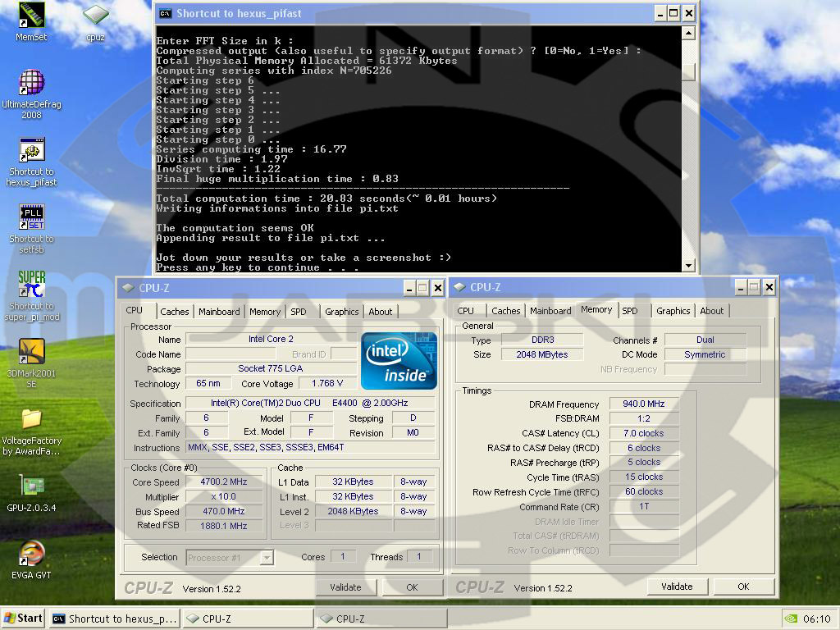The height and width of the screenshot is (630, 840).
Task: Click the Specification E4400 processor field
Action: 309,403
